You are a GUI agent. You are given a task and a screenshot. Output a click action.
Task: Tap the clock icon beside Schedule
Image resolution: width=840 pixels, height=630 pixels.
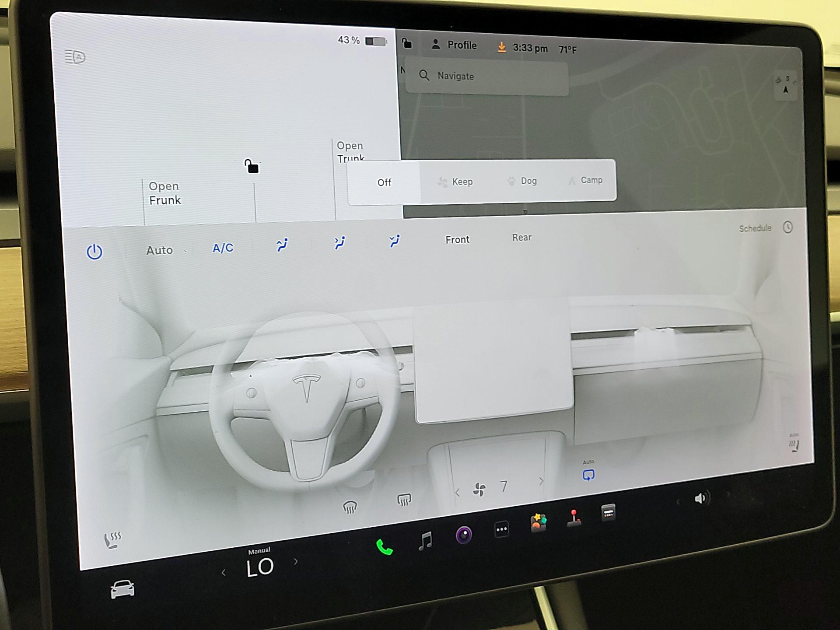[787, 227]
